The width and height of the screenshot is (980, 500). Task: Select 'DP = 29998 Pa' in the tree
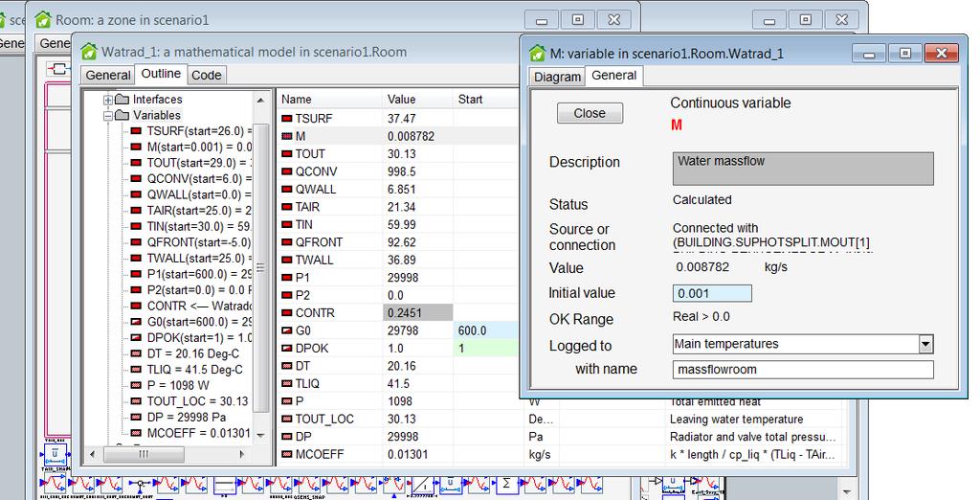pyautogui.click(x=187, y=418)
